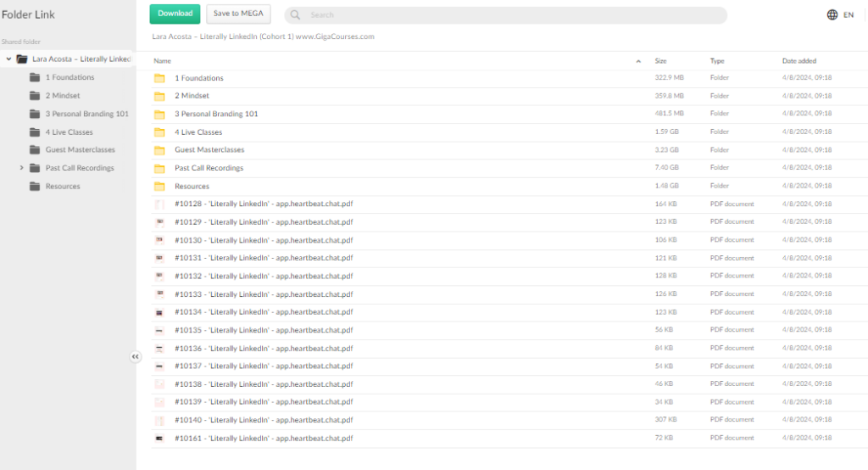Viewport: 868px width, 470px height.
Task: Click into the Search input field
Action: coord(509,15)
